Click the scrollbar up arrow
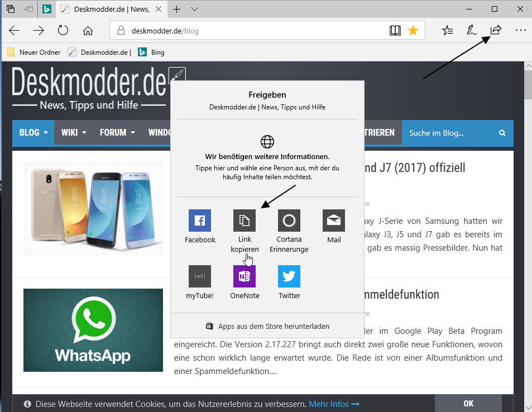The width and height of the screenshot is (532, 412). [528, 66]
